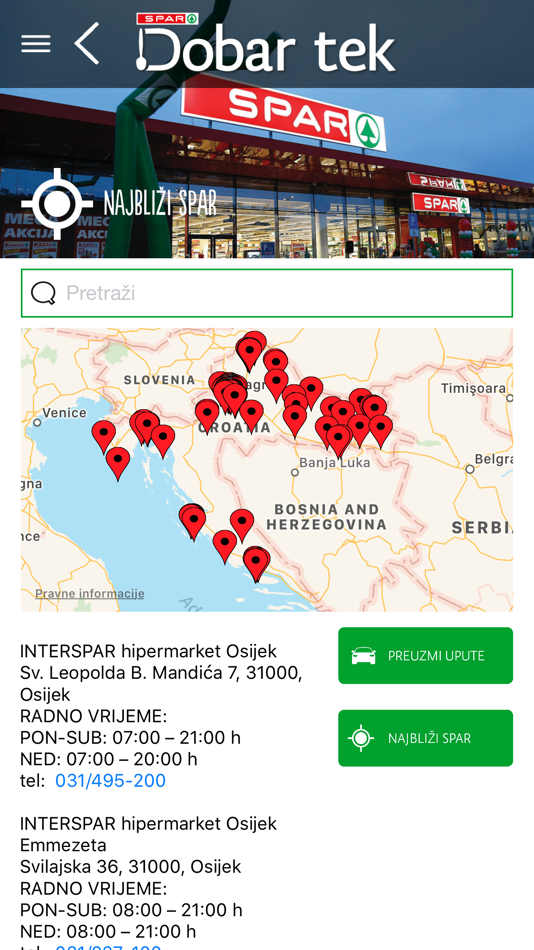
Task: Tap hours NED: 08:00 – 21:00 h
Action: [x=108, y=931]
